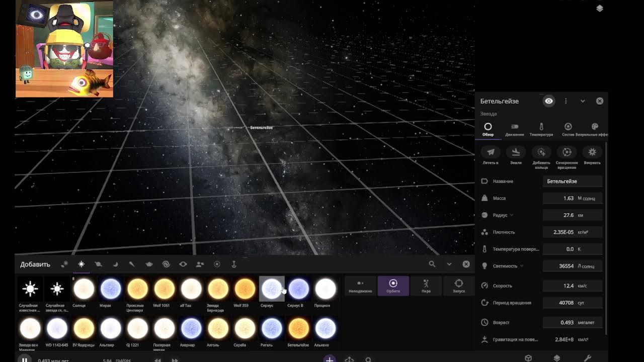Toggle Синхронное вращение

567,157
